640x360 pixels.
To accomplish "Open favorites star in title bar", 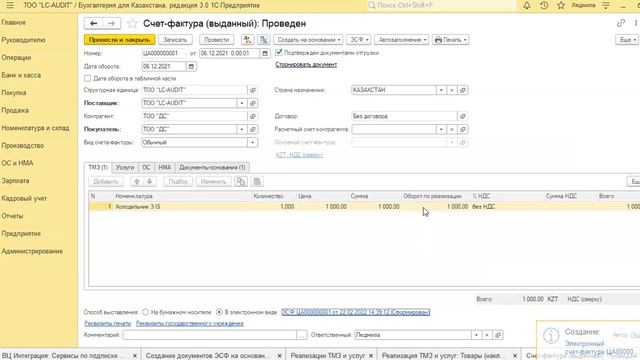I will click(561, 5).
